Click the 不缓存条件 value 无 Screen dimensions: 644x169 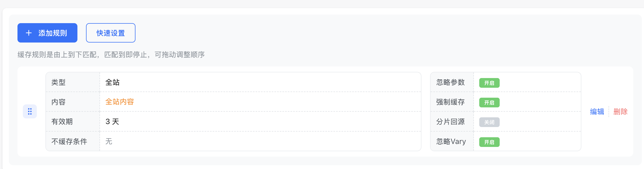[x=109, y=141]
